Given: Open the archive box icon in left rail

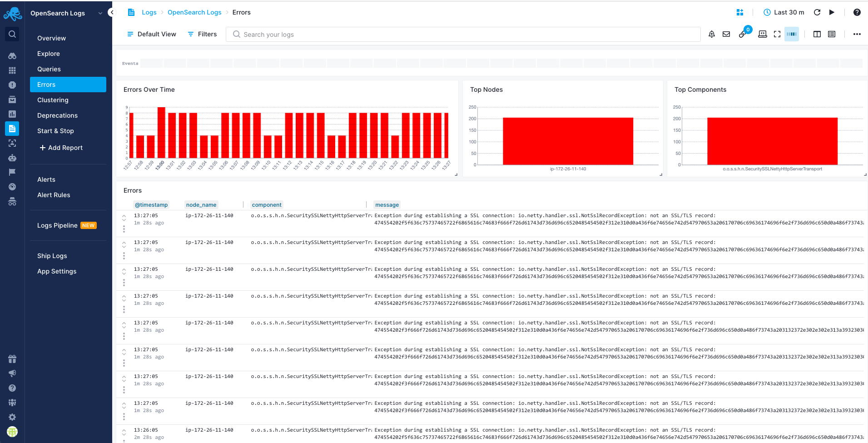Looking at the screenshot, I should [x=12, y=100].
